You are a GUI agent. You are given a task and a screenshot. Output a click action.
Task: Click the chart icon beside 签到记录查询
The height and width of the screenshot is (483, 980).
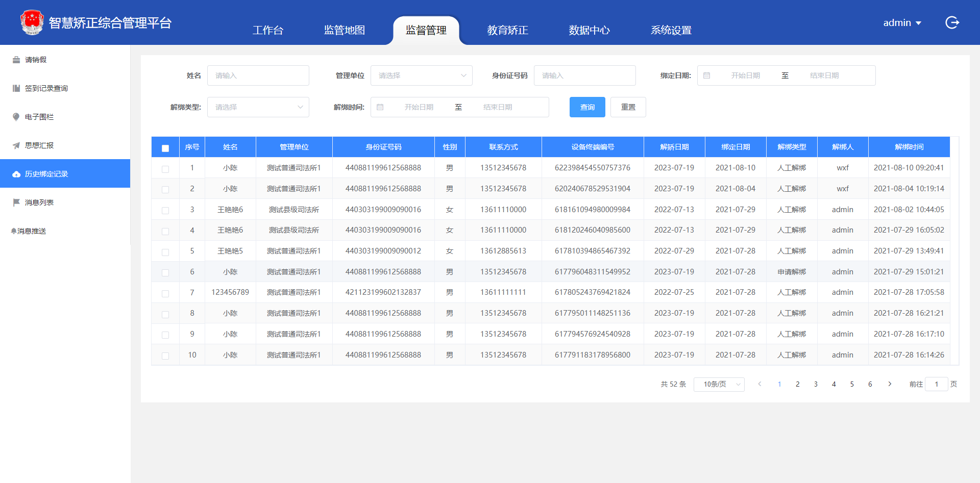(16, 88)
